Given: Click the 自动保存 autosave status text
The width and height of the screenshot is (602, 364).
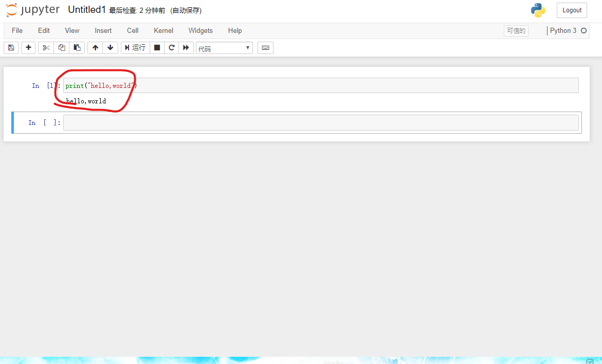Looking at the screenshot, I should coord(186,10).
